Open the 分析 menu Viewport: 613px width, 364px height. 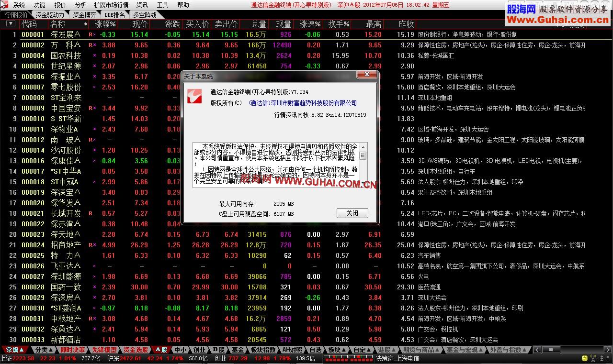click(x=81, y=5)
